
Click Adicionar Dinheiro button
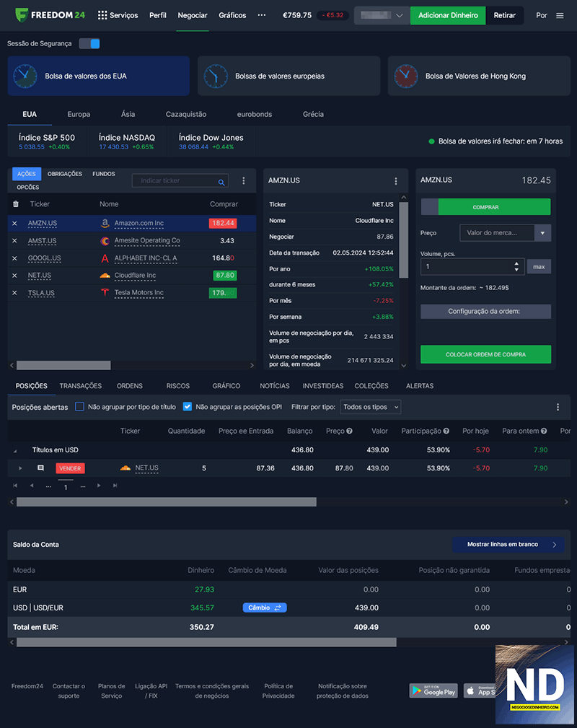tap(448, 15)
